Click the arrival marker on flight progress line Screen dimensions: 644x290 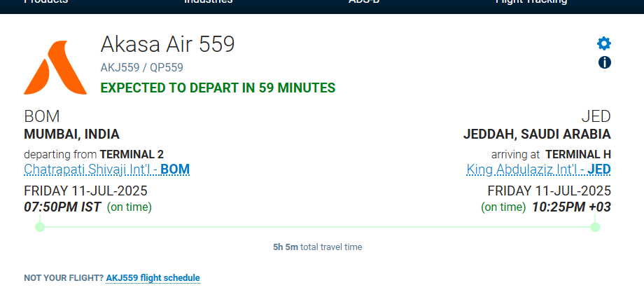[x=595, y=227]
